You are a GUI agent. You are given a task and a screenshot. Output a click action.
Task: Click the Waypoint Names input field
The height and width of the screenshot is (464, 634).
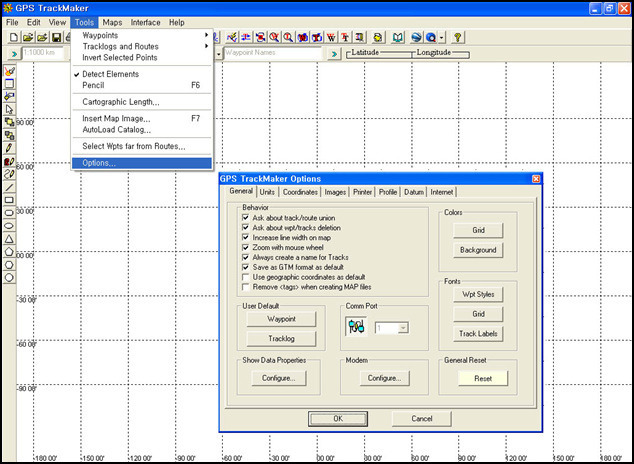[x=273, y=53]
